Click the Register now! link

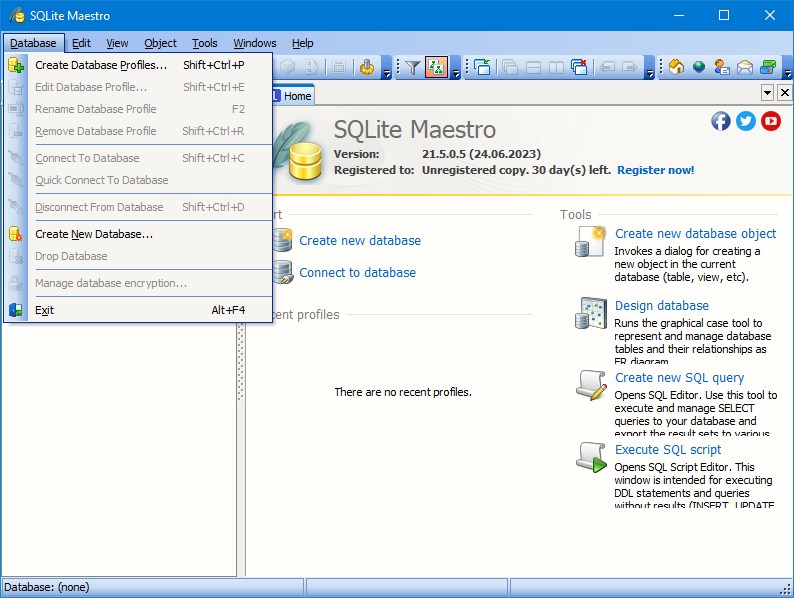655,170
